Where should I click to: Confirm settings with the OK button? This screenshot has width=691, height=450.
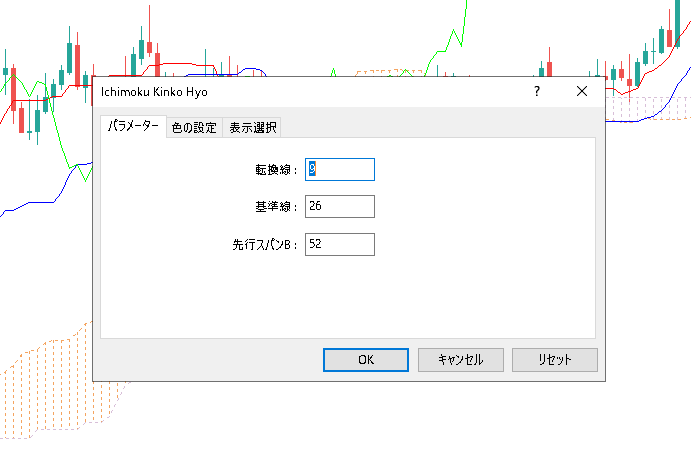point(366,360)
